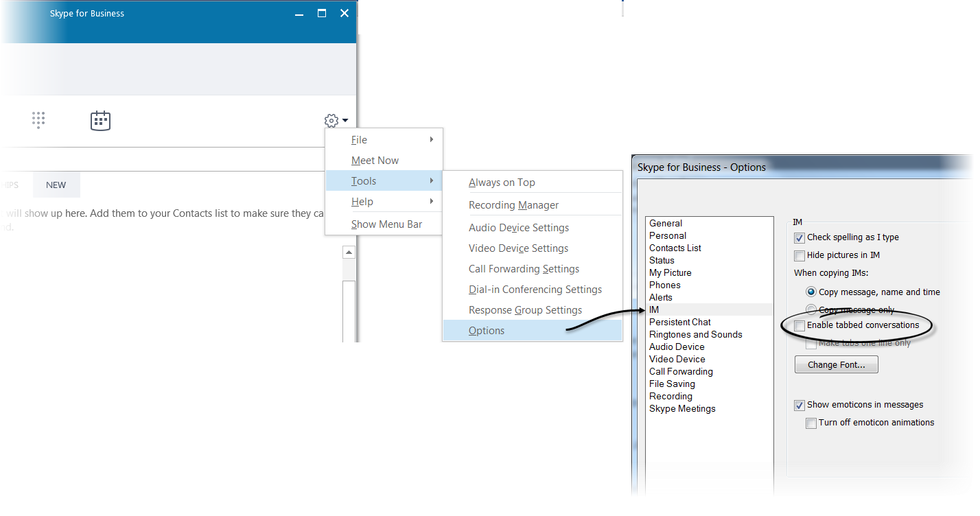980x516 pixels.
Task: Enable Hide pictures in IM
Action: coord(799,255)
